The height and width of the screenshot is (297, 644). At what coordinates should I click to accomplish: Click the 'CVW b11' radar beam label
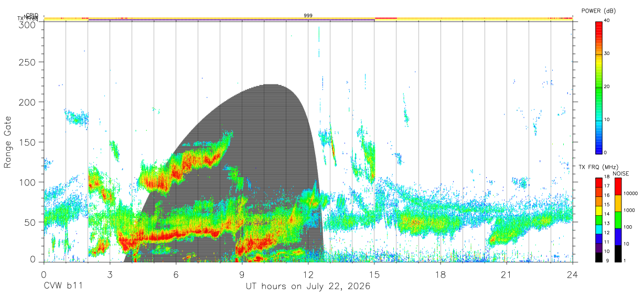[x=62, y=287]
